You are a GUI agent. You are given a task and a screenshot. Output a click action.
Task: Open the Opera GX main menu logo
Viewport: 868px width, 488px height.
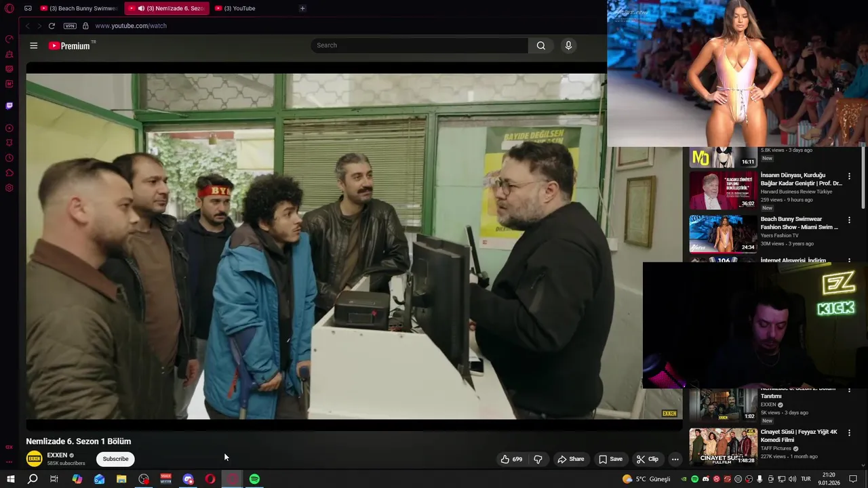tap(9, 8)
